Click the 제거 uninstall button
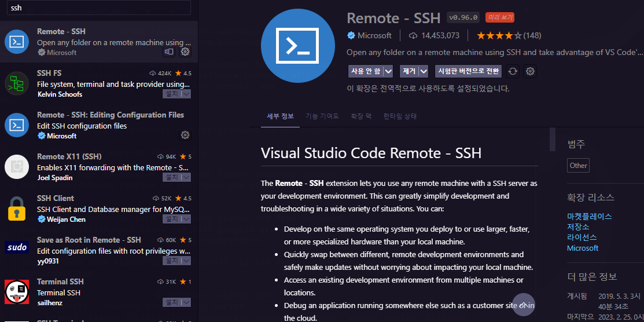This screenshot has width=644, height=322. point(409,71)
